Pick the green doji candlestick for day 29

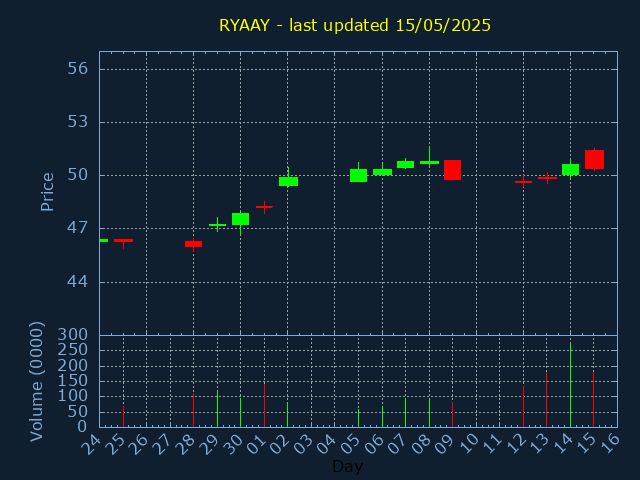click(217, 225)
